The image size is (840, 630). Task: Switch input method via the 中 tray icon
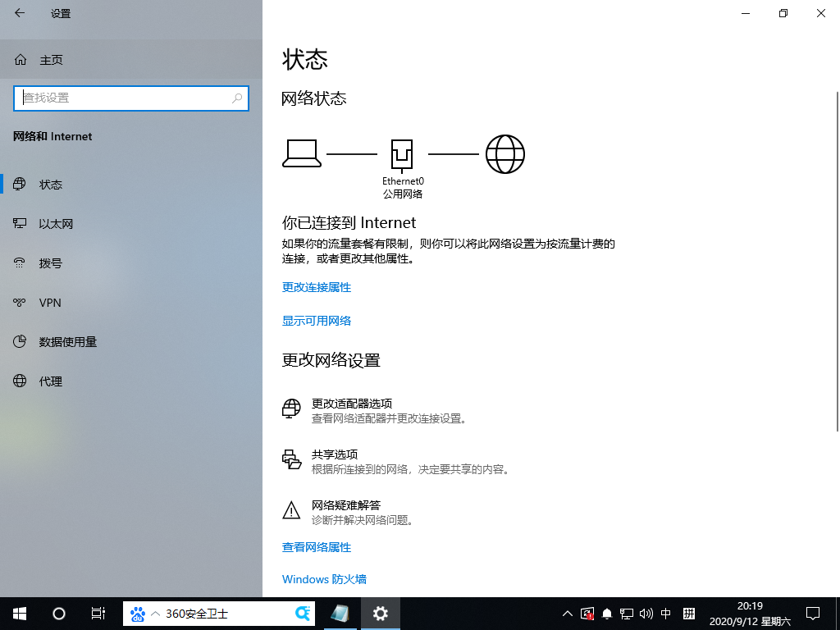665,614
